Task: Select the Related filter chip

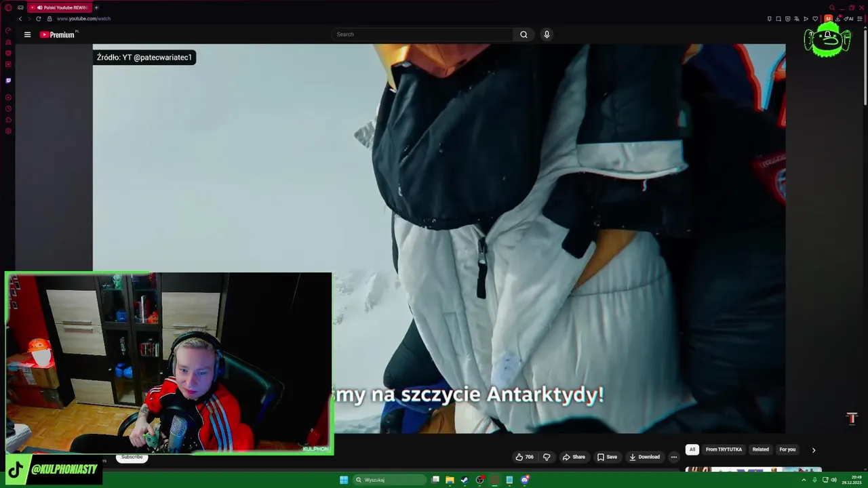Action: pyautogui.click(x=760, y=449)
